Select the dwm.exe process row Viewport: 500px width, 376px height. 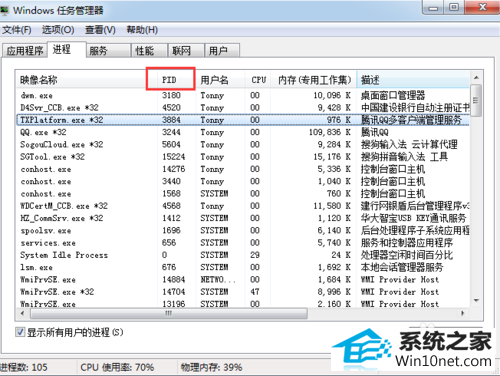pyautogui.click(x=243, y=96)
